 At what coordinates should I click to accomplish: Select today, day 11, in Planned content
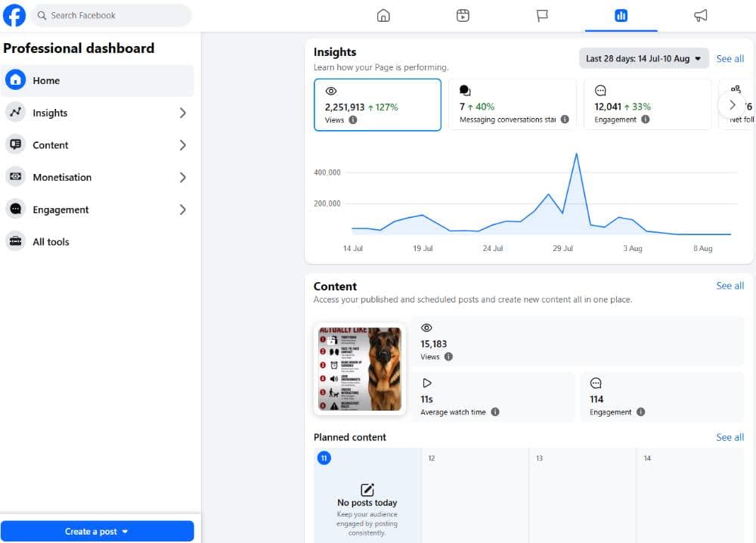367,495
